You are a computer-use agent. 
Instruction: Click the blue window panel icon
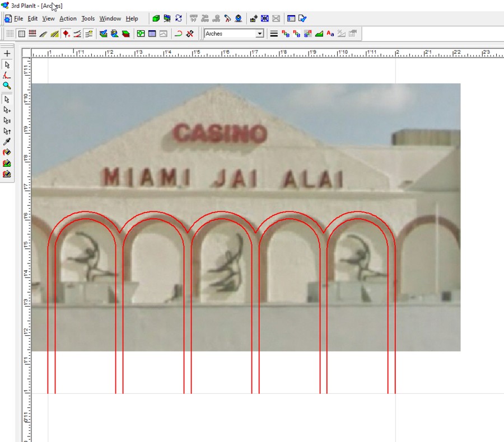click(x=291, y=18)
